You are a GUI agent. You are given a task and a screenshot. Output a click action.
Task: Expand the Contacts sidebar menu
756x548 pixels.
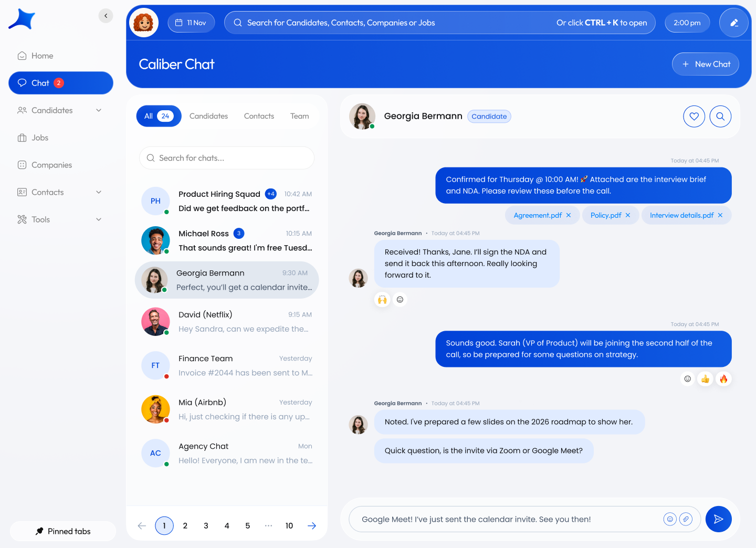(x=99, y=192)
